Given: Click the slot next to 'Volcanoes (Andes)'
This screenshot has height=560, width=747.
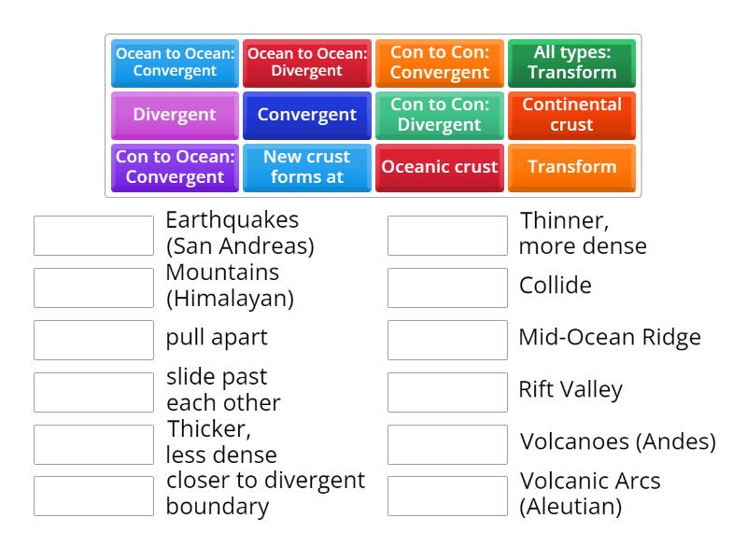Looking at the screenshot, I should pos(447,444).
